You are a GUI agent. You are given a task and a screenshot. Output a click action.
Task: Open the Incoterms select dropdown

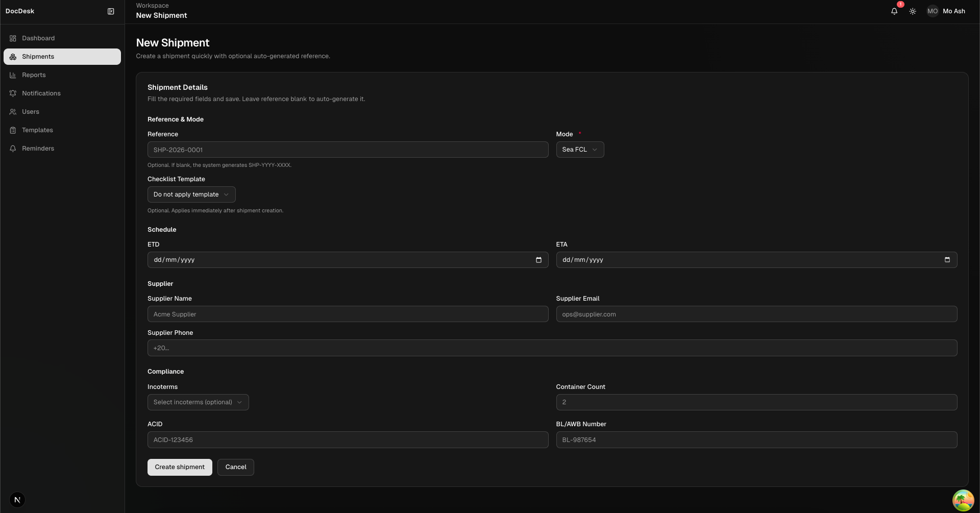coord(198,402)
